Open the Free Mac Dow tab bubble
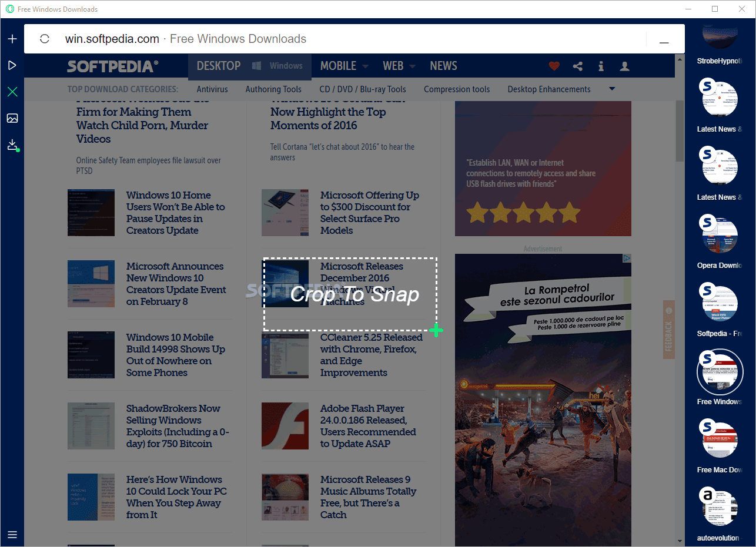The width and height of the screenshot is (756, 547). 720,440
